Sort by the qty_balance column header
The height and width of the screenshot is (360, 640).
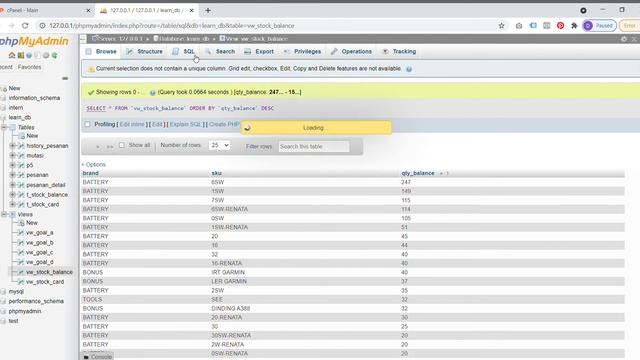click(418, 173)
